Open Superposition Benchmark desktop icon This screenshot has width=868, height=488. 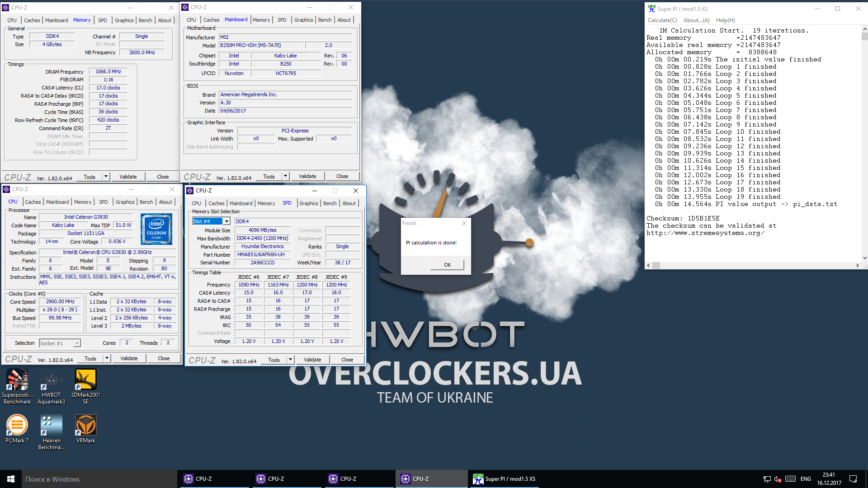17,386
